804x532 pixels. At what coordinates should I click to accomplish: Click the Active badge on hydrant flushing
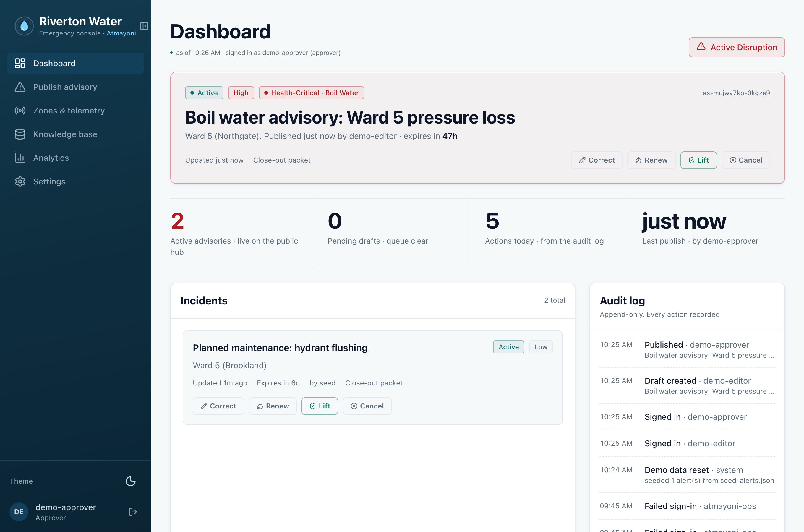[508, 347]
